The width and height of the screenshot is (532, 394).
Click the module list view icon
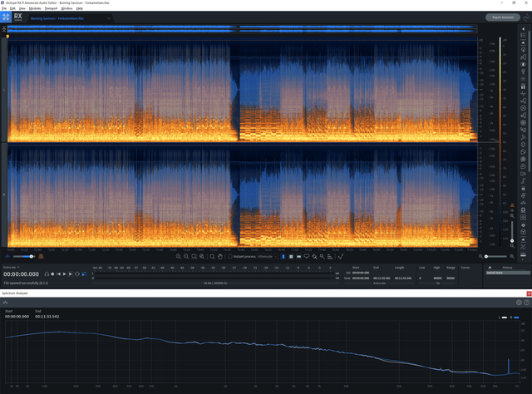click(523, 35)
